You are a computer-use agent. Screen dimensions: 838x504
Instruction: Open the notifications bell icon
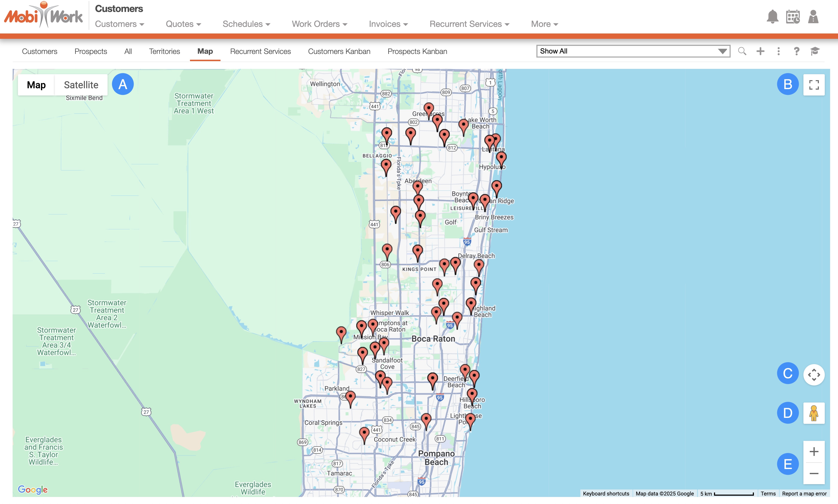pyautogui.click(x=772, y=17)
